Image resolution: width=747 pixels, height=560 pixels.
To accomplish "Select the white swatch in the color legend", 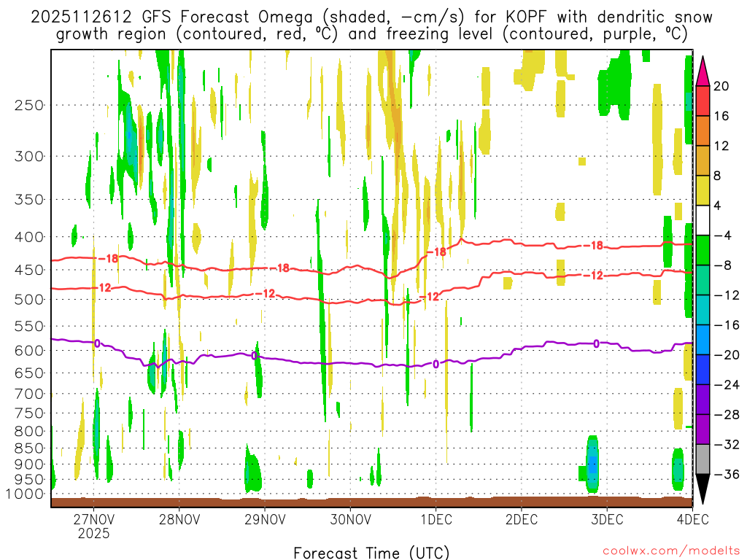I will tap(703, 220).
